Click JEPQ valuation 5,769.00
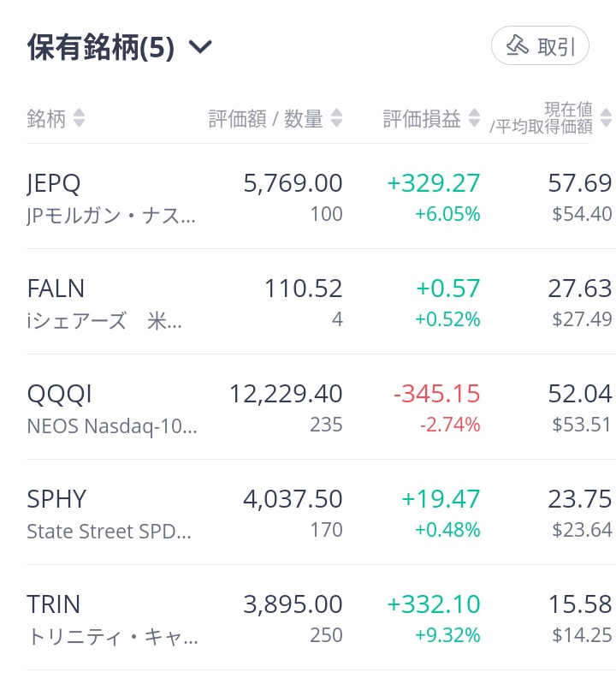Image resolution: width=616 pixels, height=684 pixels. [x=293, y=183]
